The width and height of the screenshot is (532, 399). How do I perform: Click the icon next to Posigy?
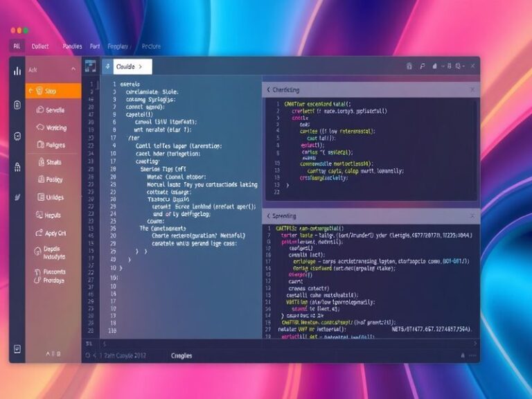(41, 179)
